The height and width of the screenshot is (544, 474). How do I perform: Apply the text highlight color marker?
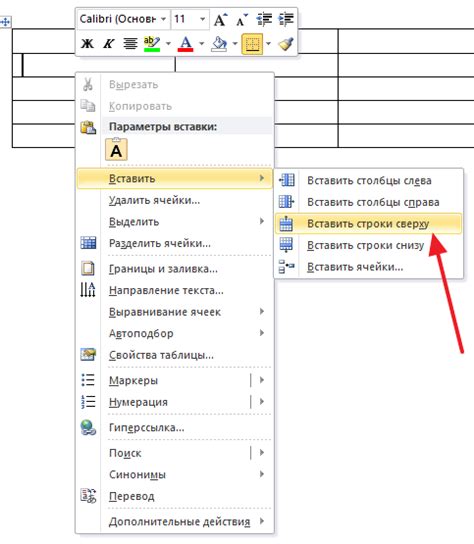152,44
